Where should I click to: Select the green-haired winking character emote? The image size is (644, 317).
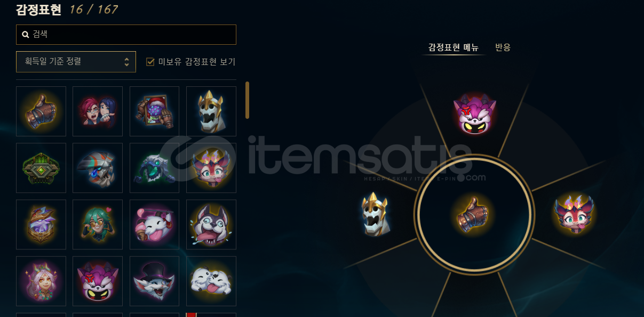click(x=98, y=224)
